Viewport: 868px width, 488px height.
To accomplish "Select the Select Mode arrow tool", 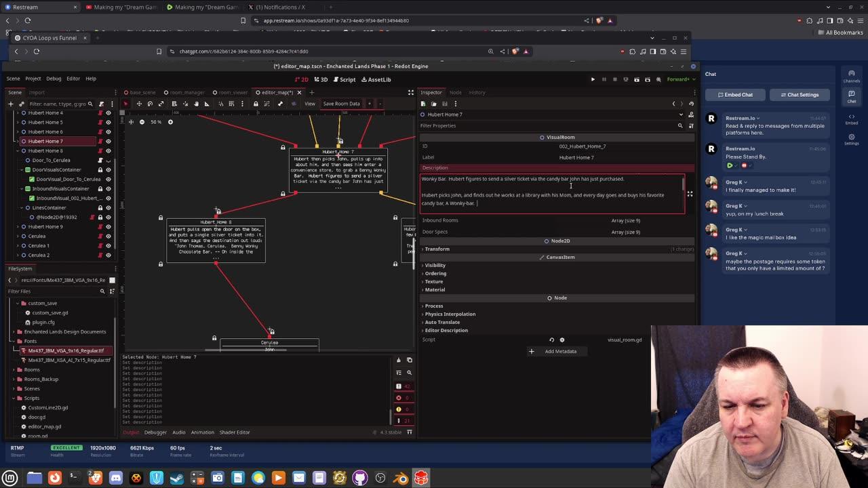I will click(125, 104).
